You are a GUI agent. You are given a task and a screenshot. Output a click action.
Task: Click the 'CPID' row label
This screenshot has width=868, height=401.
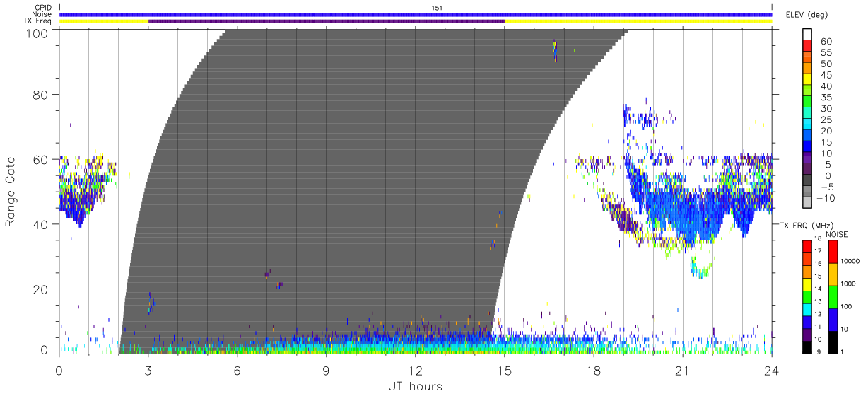coord(44,8)
